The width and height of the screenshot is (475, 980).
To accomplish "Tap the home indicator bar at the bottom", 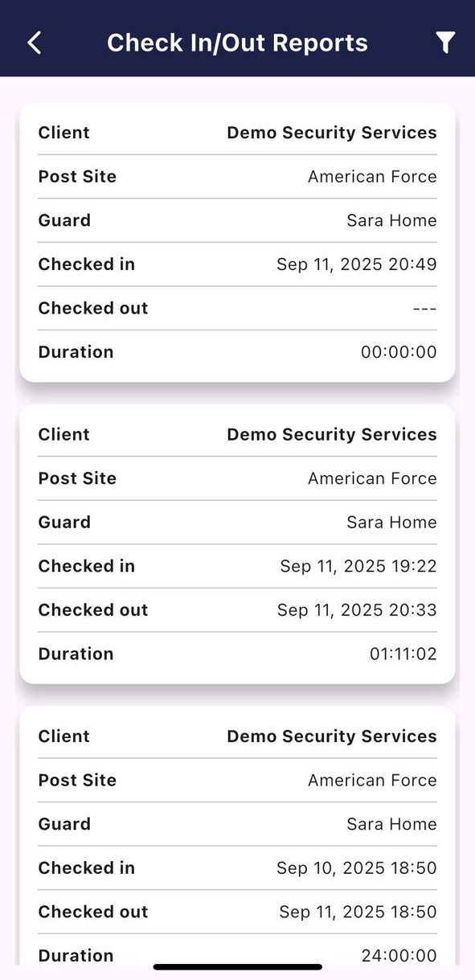I will point(238,967).
